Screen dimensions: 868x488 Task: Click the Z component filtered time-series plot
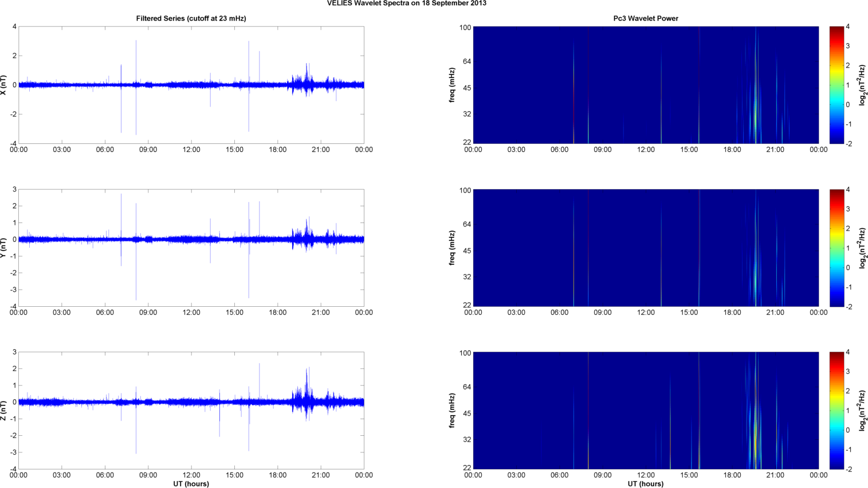[x=191, y=411]
